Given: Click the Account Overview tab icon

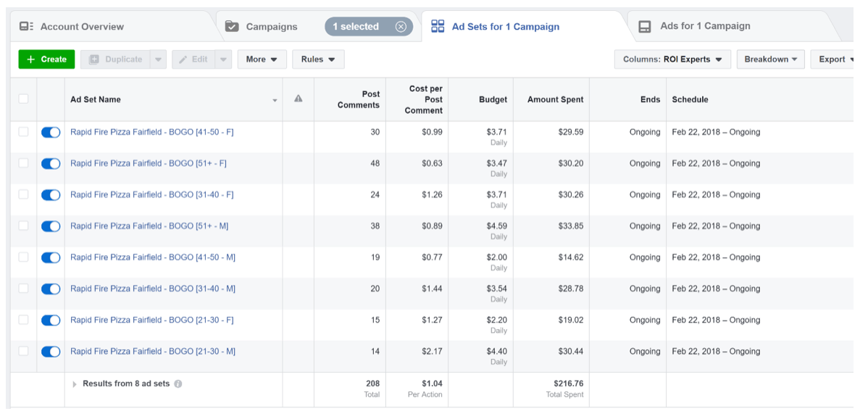Looking at the screenshot, I should [26, 27].
